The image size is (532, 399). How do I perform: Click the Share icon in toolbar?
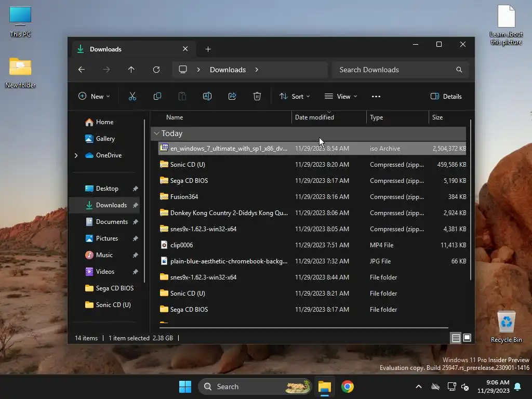pos(232,96)
